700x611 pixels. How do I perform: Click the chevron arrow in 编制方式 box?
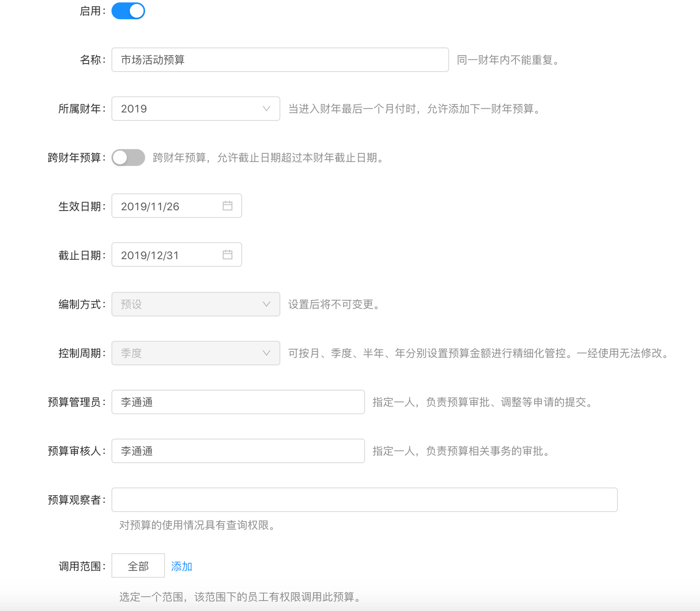click(x=266, y=304)
